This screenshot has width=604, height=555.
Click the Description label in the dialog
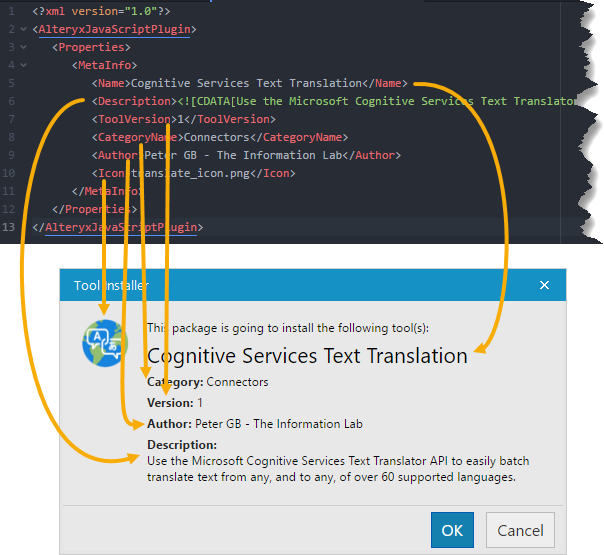pyautogui.click(x=182, y=445)
